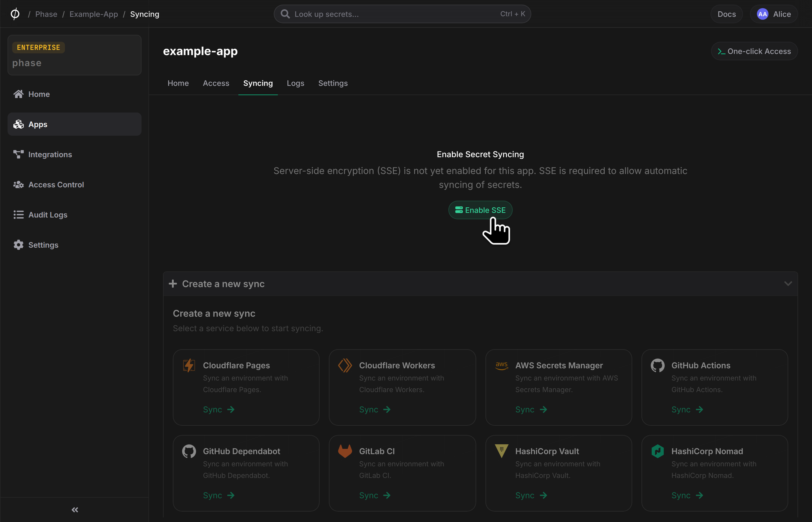
Task: Click the Enable SSE button
Action: 480,210
